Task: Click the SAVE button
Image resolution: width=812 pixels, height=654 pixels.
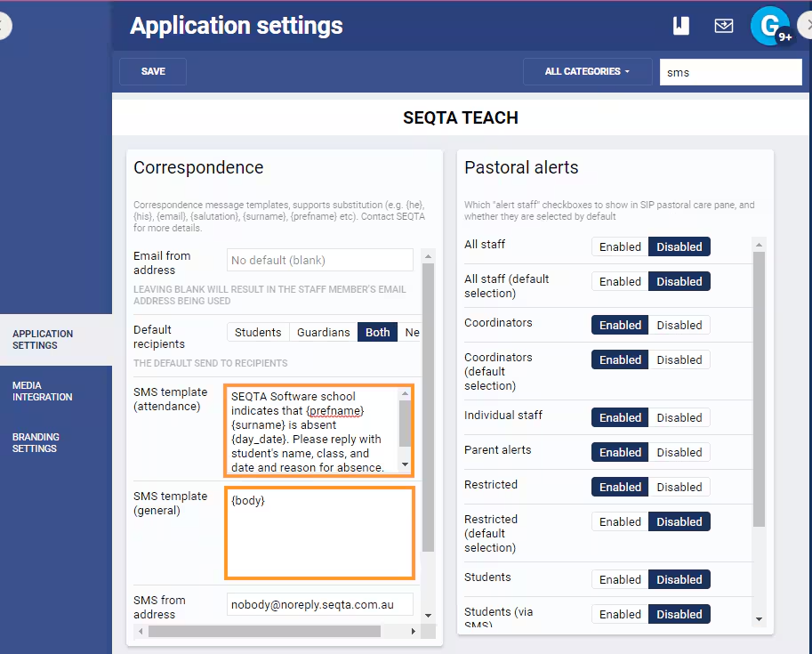Action: point(153,71)
